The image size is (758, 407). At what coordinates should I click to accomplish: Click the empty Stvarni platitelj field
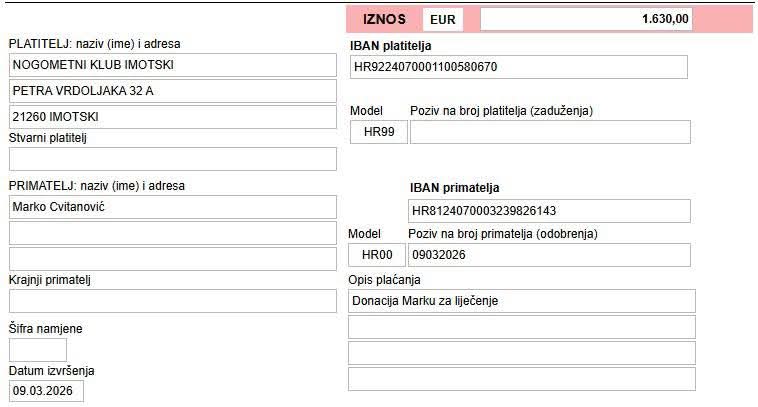pyautogui.click(x=172, y=159)
